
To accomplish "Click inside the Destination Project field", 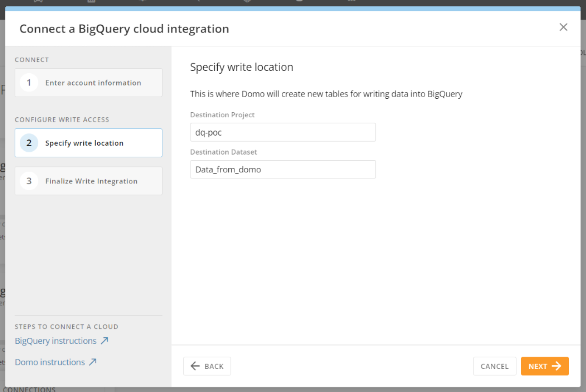I will pos(283,132).
